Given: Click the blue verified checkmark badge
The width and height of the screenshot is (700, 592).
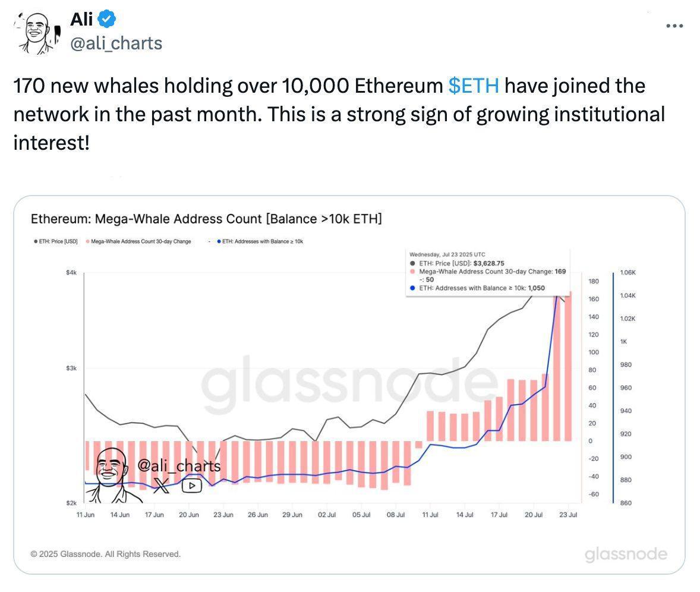Looking at the screenshot, I should [107, 20].
